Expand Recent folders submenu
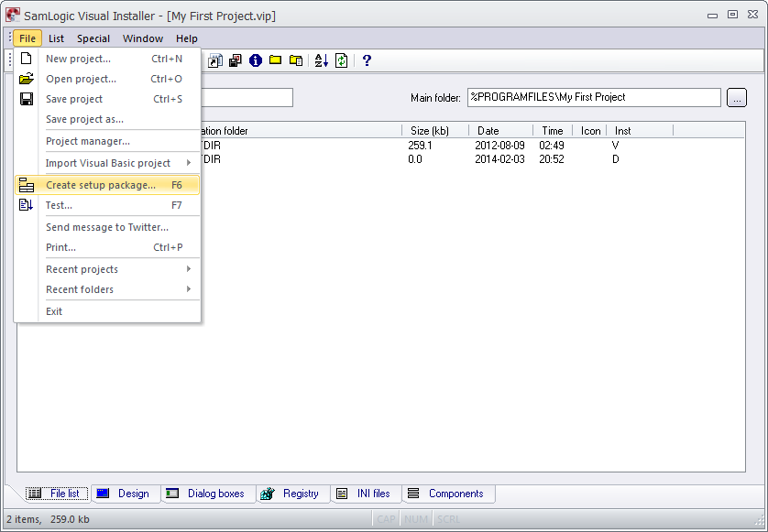768x532 pixels. coord(107,289)
